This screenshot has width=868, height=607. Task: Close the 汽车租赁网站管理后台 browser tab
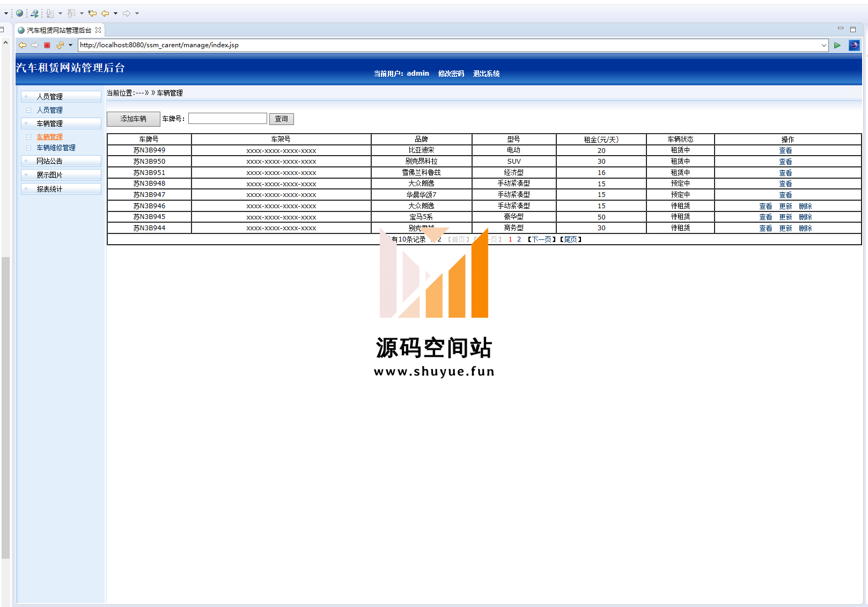pos(98,30)
